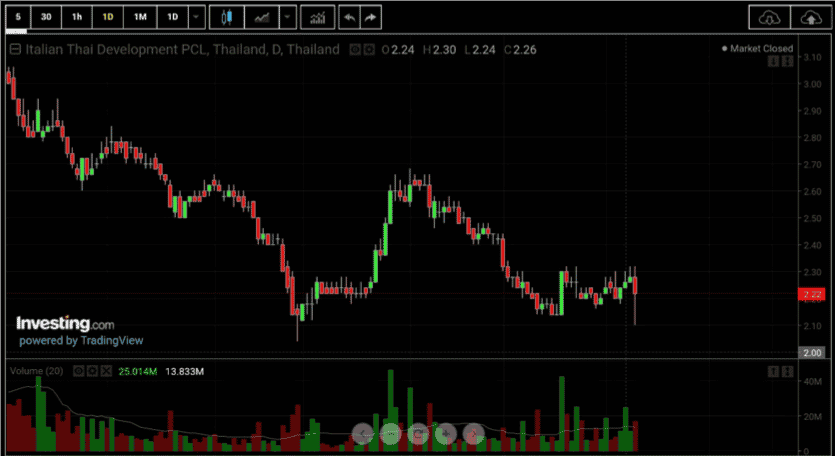Image resolution: width=835 pixels, height=456 pixels.
Task: Select the 1M monthly interval
Action: (140, 17)
